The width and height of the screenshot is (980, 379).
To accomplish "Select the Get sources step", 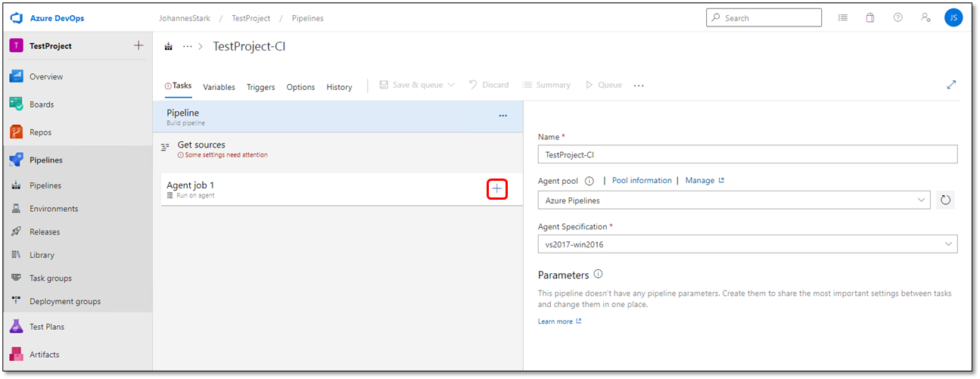I will tap(338, 148).
